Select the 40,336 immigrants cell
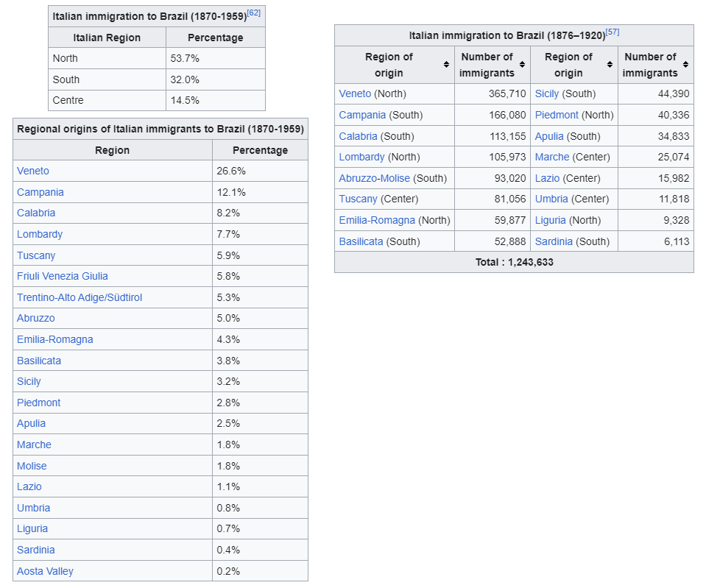706x588 pixels. (x=656, y=115)
